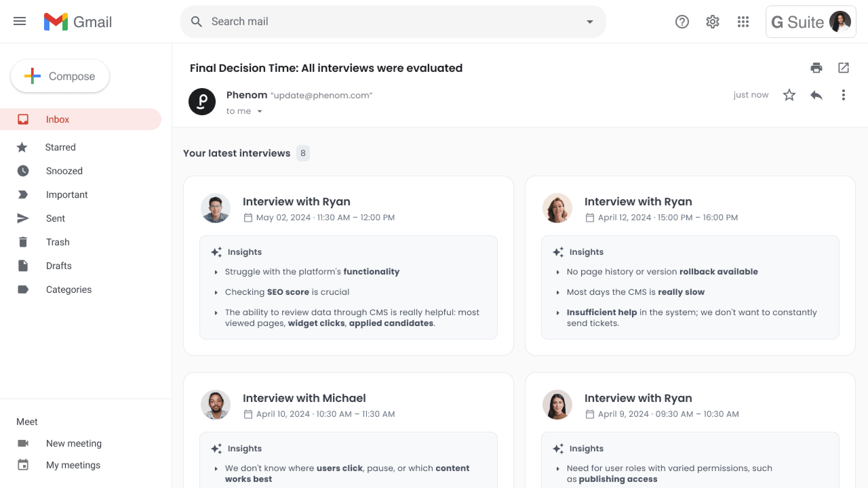Screen dimensions: 868x488
Task: Expand search options dropdown arrow
Action: 590,22
